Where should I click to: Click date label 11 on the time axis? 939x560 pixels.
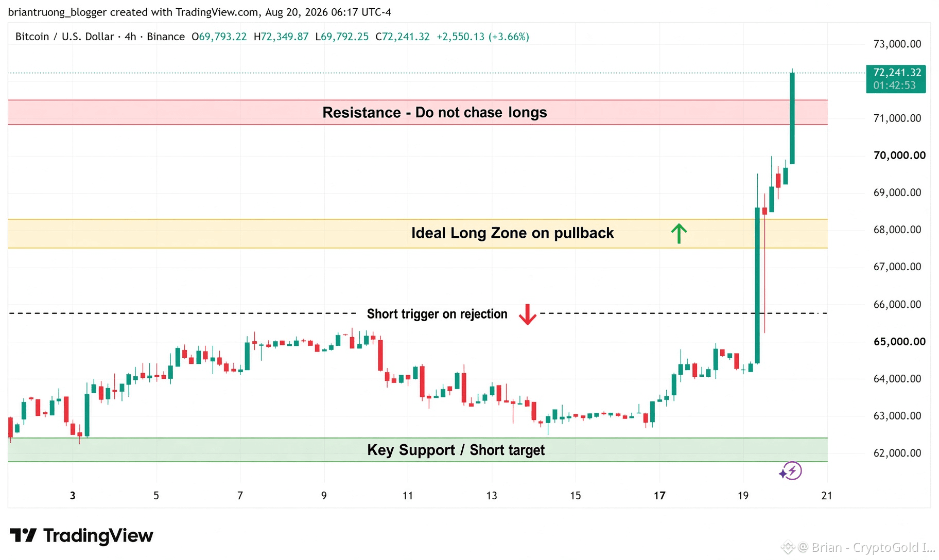pyautogui.click(x=408, y=496)
